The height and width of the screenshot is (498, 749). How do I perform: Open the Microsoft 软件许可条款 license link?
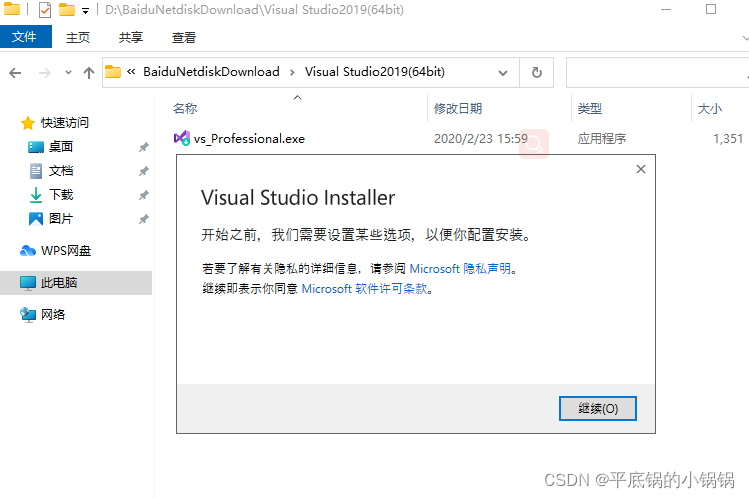tap(364, 288)
